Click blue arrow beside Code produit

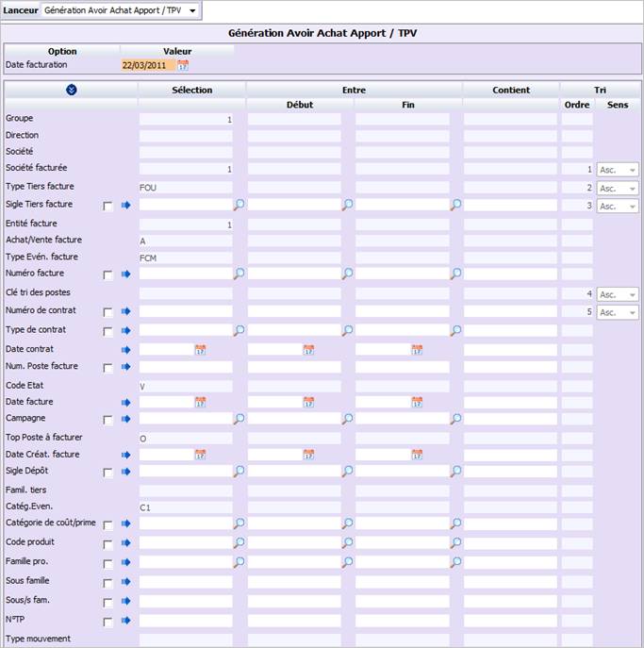(126, 543)
